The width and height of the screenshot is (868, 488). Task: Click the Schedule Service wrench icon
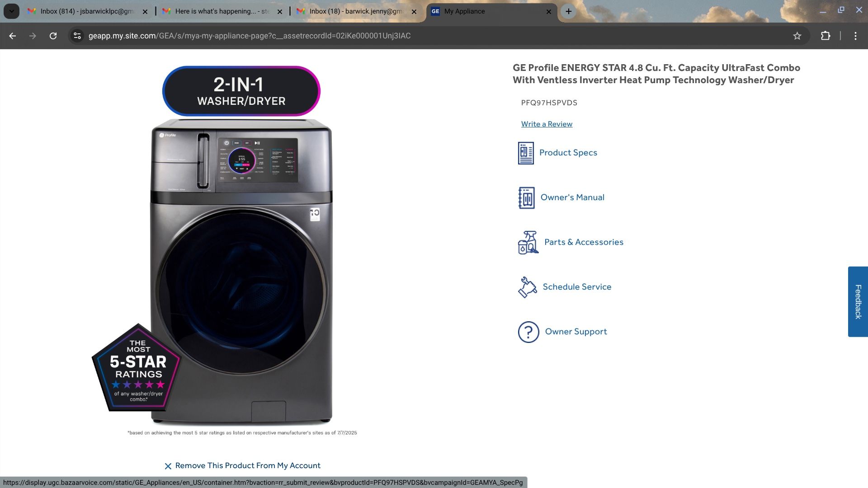[x=527, y=287]
